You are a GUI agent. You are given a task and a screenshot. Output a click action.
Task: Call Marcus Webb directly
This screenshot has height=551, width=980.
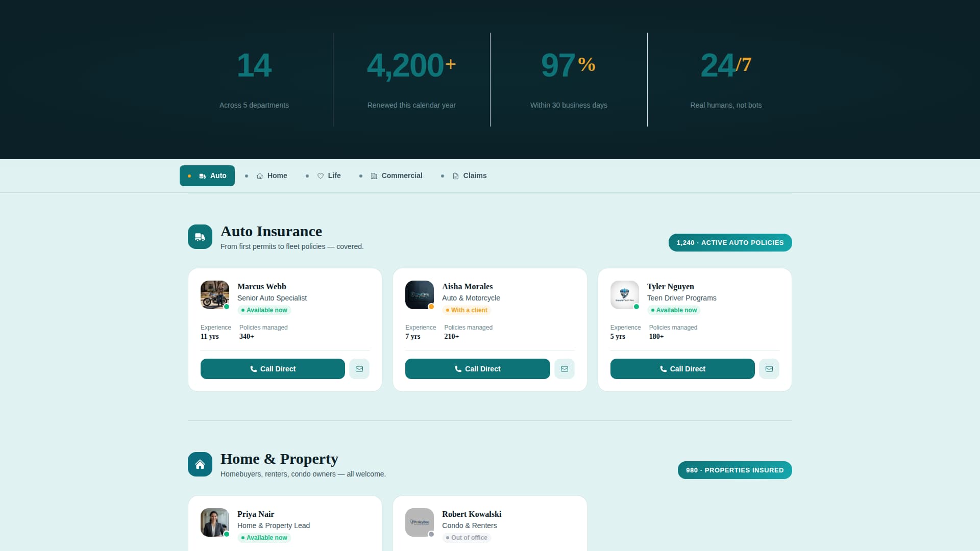[273, 369]
